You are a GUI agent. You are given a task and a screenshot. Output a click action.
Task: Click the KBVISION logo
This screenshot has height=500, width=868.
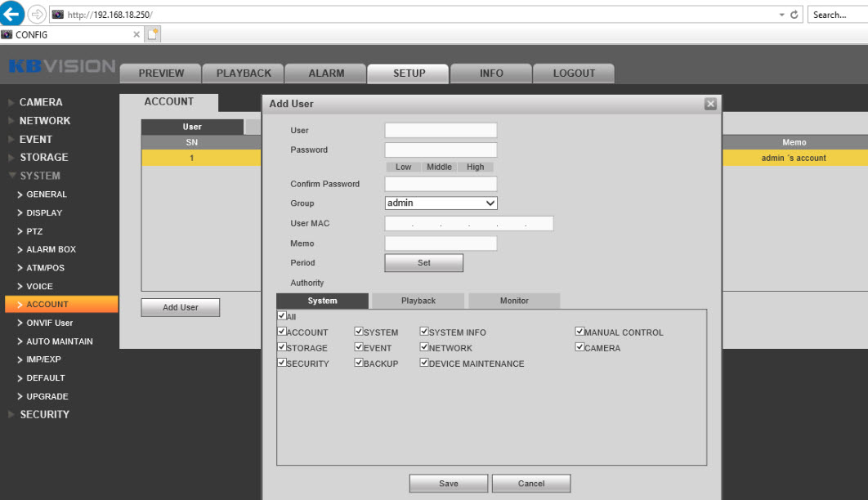61,66
